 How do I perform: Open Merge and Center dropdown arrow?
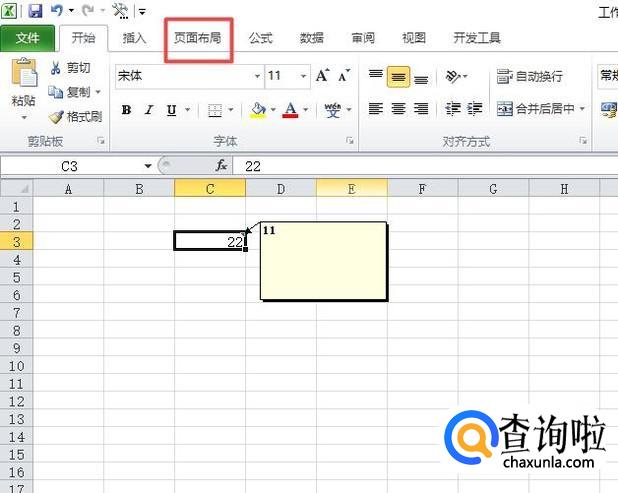click(x=582, y=108)
